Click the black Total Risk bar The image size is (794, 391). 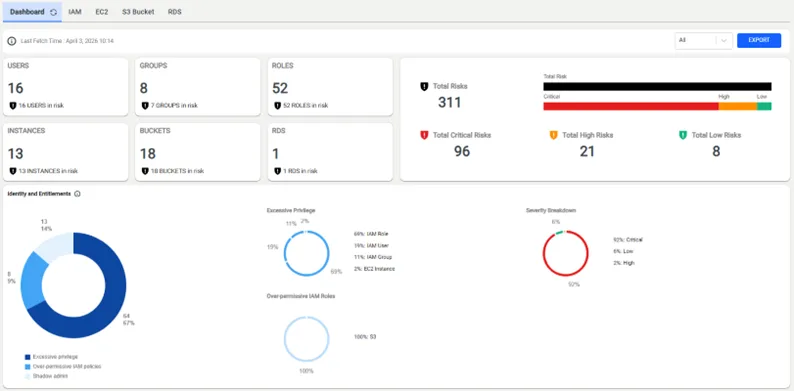click(x=657, y=87)
